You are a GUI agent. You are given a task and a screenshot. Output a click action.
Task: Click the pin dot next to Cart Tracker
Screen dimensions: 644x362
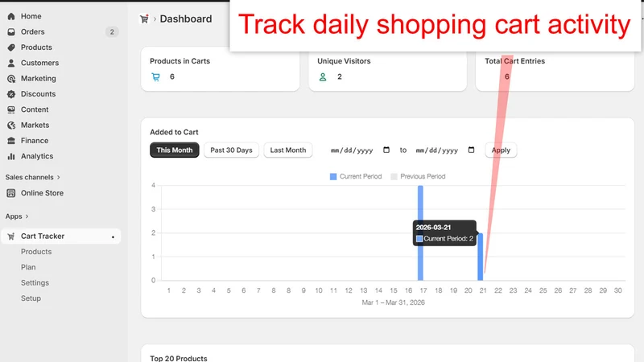pyautogui.click(x=113, y=237)
